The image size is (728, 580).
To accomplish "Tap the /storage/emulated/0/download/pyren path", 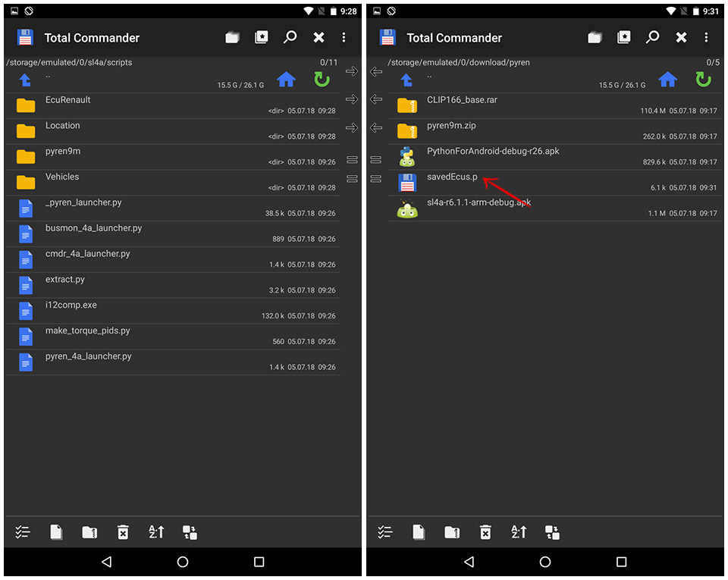I will 459,62.
